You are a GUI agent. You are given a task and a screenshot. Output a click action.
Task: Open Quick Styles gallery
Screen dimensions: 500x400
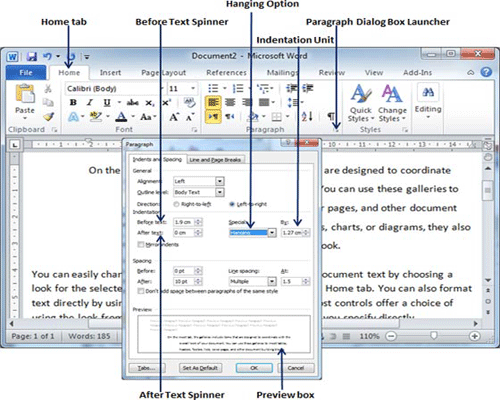(361, 103)
